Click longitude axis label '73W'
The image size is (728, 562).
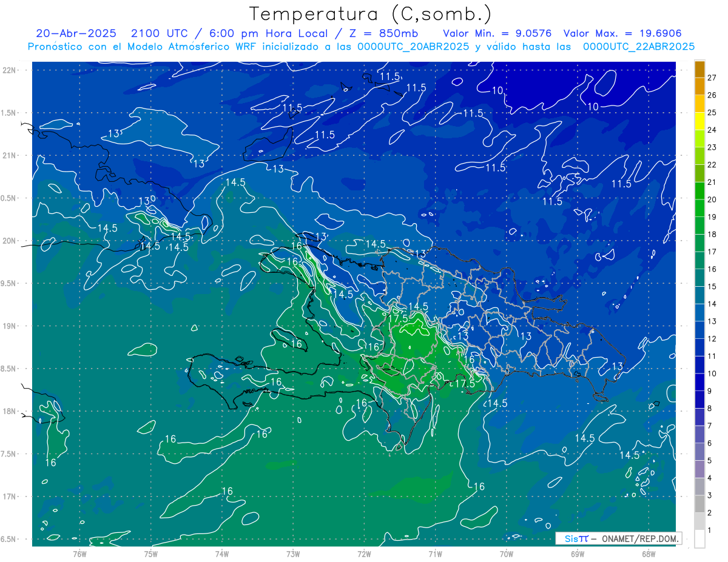(x=293, y=554)
